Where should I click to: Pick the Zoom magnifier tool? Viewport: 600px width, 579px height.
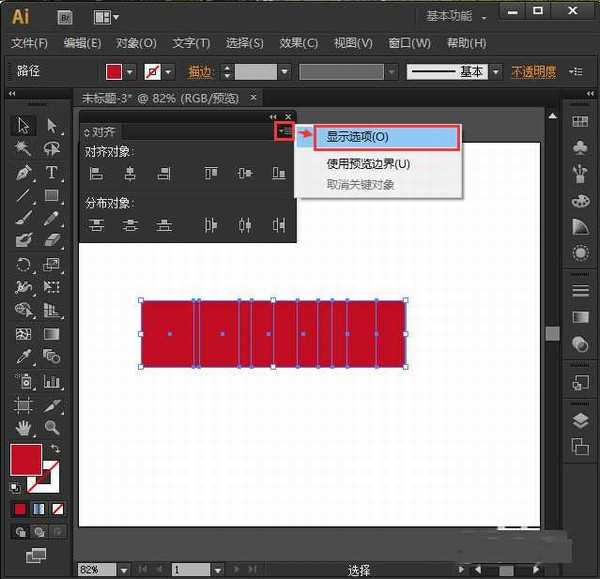click(51, 428)
